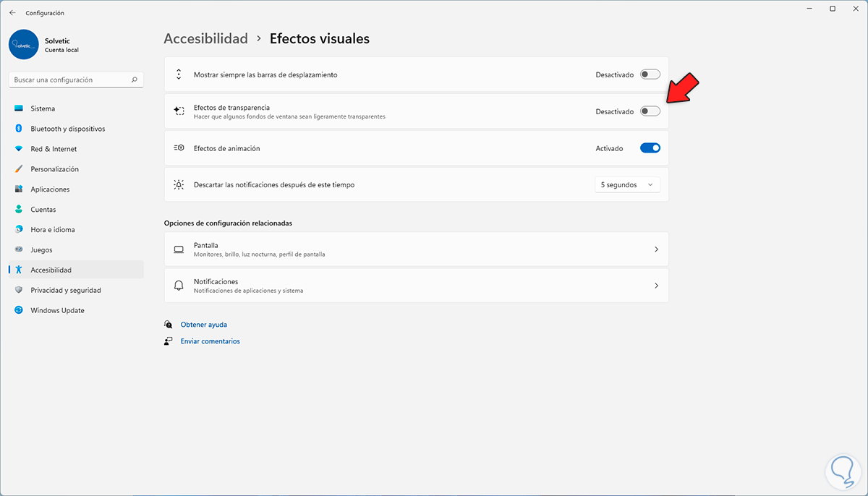Click the Sistema monitor icon in sidebar

click(19, 108)
